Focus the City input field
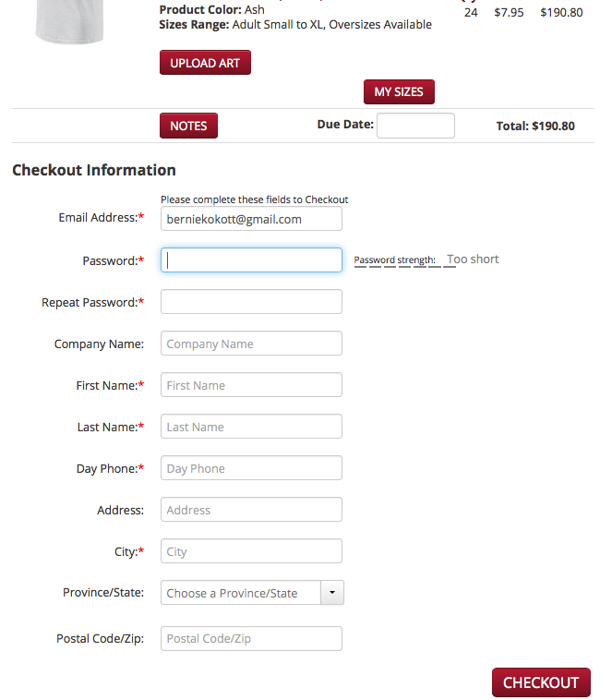Viewport: 612px width, 700px height. coord(251,551)
